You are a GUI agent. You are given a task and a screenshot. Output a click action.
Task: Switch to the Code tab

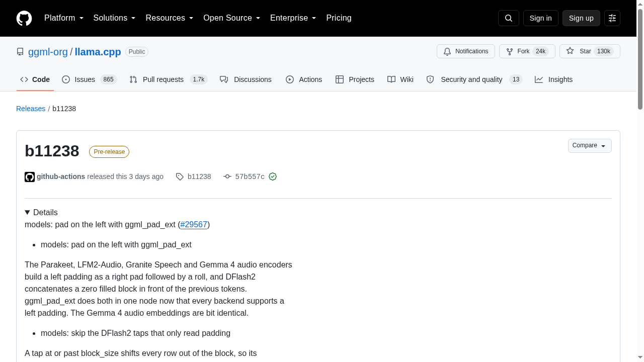(x=35, y=79)
